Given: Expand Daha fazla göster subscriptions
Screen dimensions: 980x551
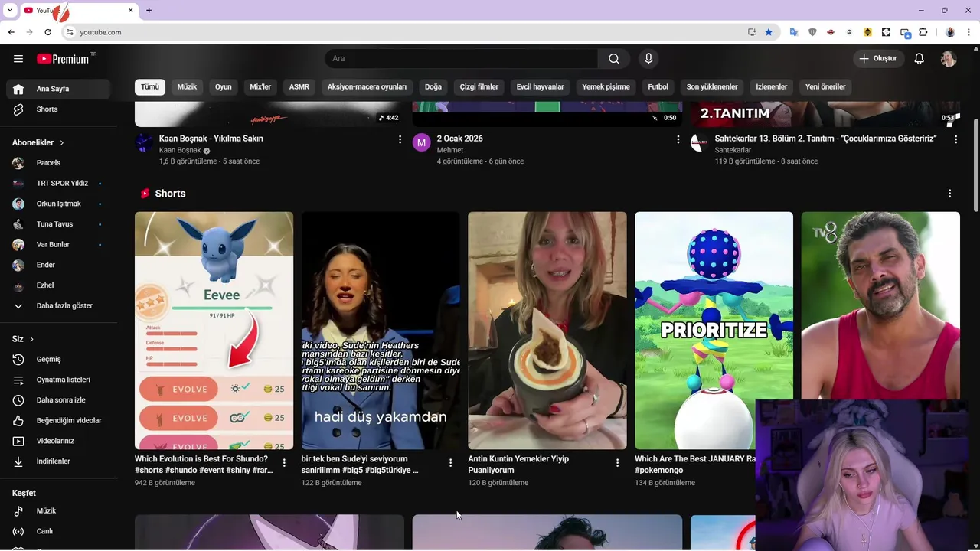Looking at the screenshot, I should point(58,305).
